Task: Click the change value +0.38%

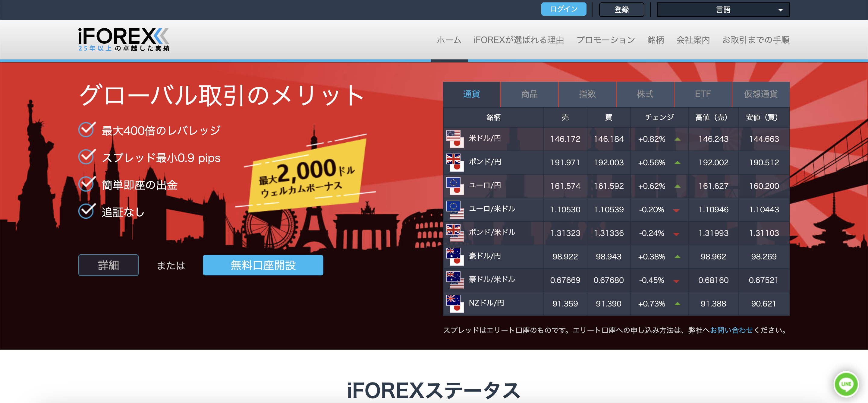Action: pyautogui.click(x=651, y=257)
